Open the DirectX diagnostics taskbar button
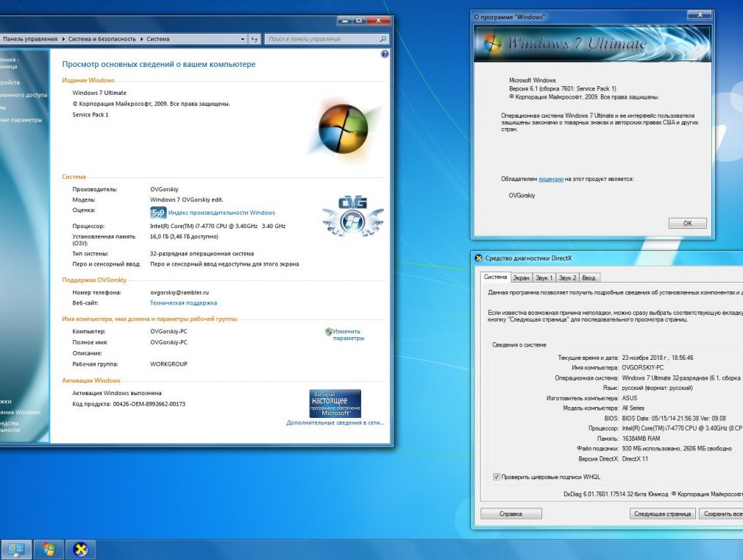Viewport: 743px width, 560px height. click(81, 550)
